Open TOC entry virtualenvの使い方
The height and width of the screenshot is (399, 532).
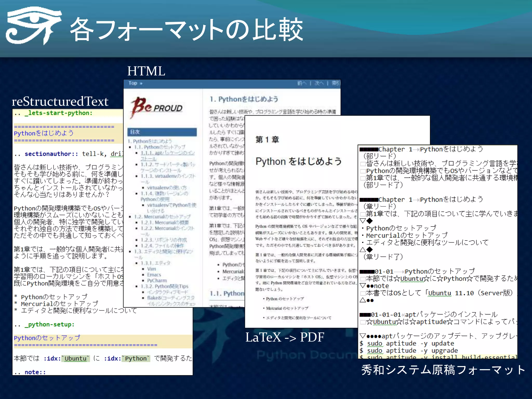(167, 188)
